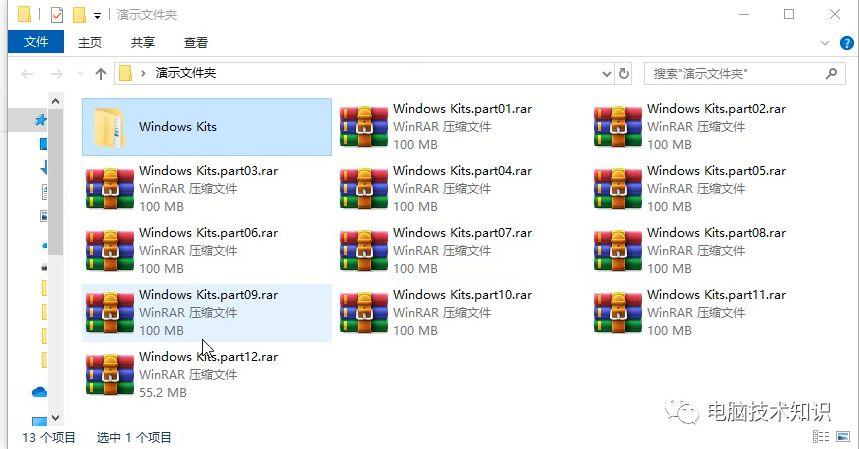
Task: Click the search magnifier icon
Action: 831,73
